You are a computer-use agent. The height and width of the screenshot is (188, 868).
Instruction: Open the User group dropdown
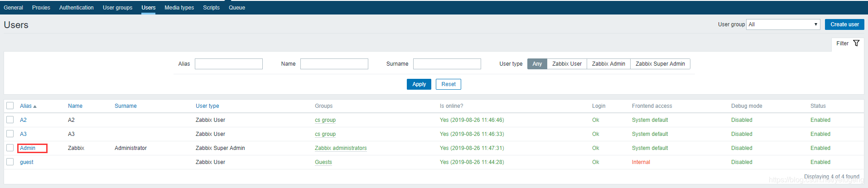point(783,24)
